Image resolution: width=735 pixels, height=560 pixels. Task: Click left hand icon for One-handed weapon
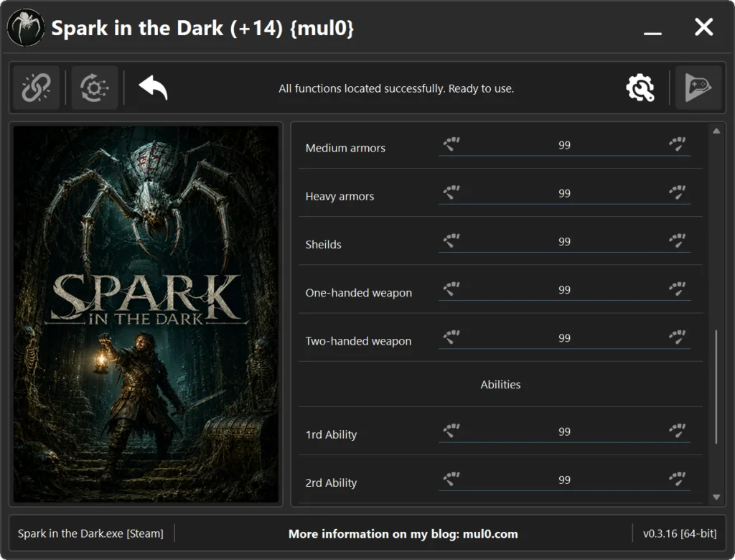452,289
